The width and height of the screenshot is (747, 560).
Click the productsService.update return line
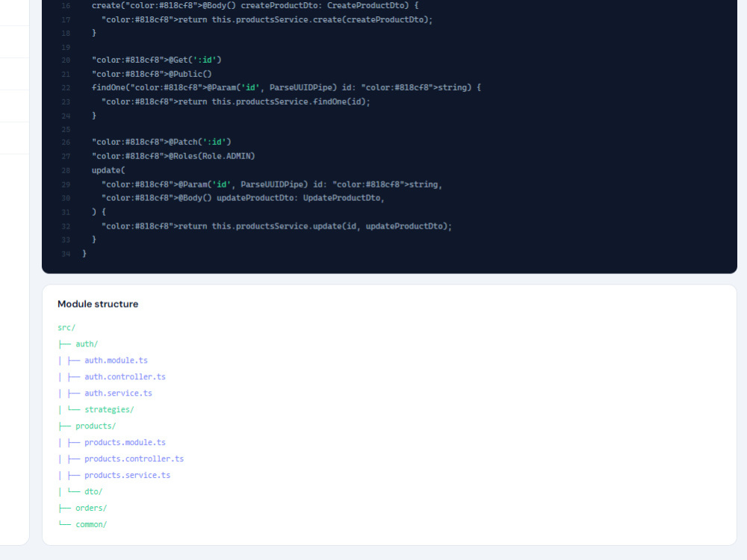277,226
